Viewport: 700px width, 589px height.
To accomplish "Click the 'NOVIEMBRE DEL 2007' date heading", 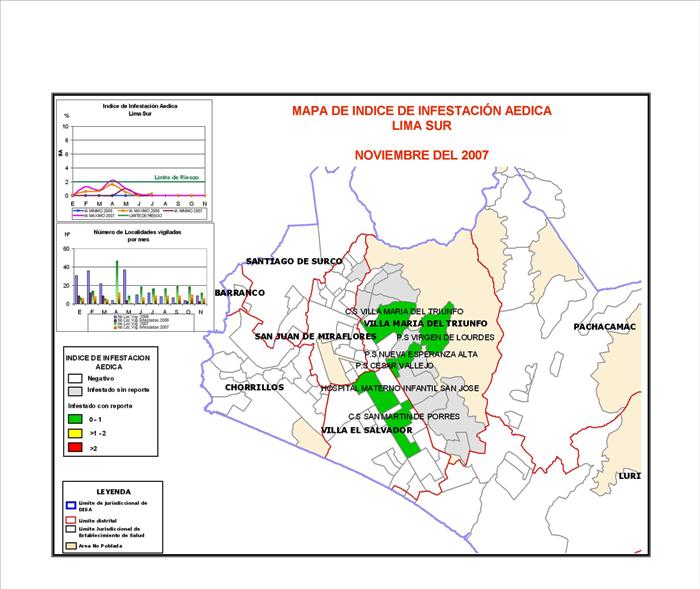I will tap(422, 155).
